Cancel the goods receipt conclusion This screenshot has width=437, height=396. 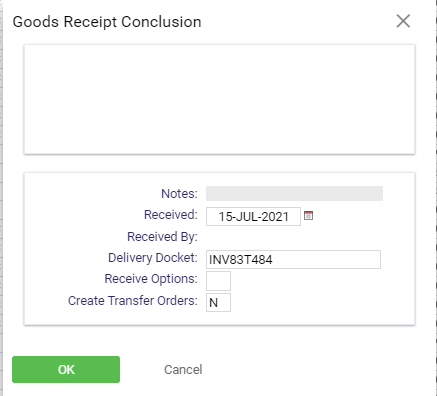pos(183,369)
